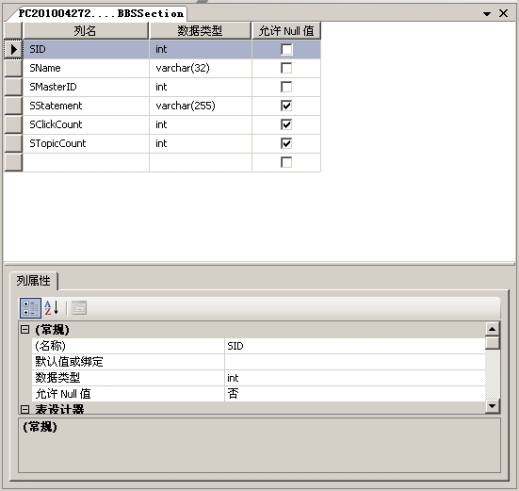This screenshot has height=491, width=519.
Task: Click the property grid scroll down arrow
Action: click(x=492, y=406)
